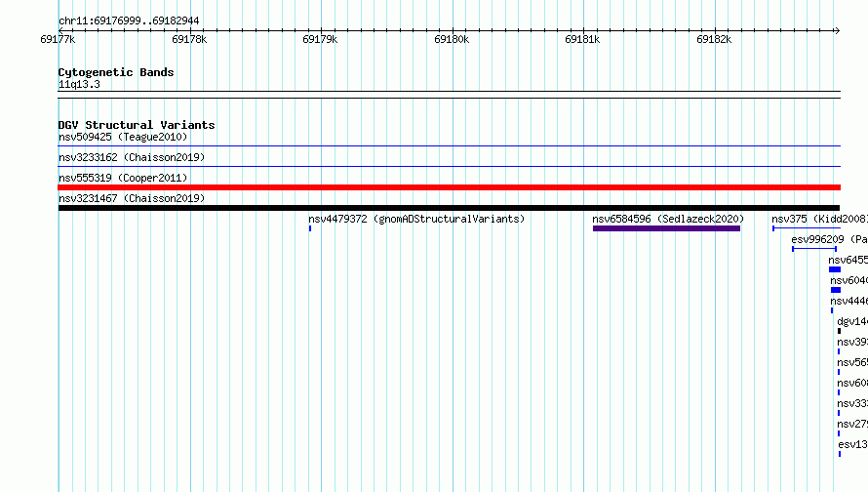Click the nsv4479372 gnomAD variant marker
Image resolution: width=868 pixels, height=492 pixels.
310,228
